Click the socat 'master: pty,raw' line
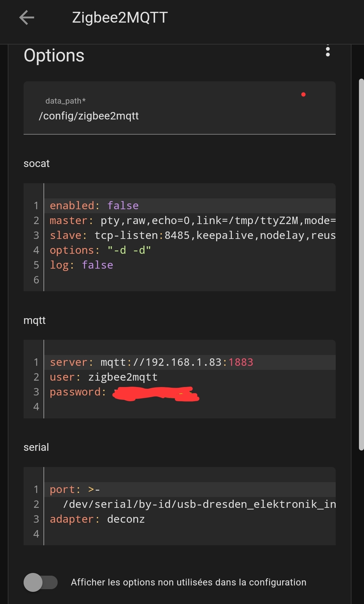Image resolution: width=364 pixels, height=604 pixels. pyautogui.click(x=190, y=220)
